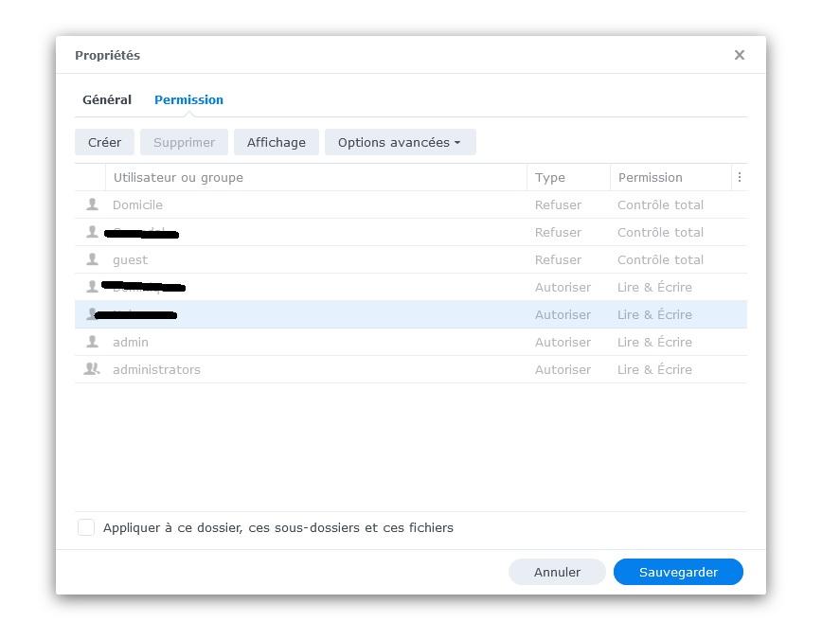Save changes with Sauvegarder

click(x=678, y=572)
